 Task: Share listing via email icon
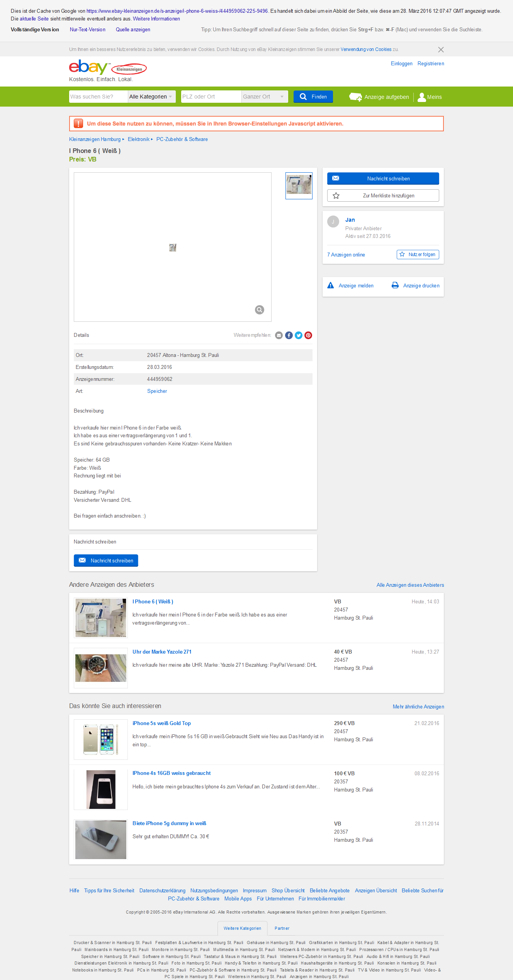[x=279, y=335]
